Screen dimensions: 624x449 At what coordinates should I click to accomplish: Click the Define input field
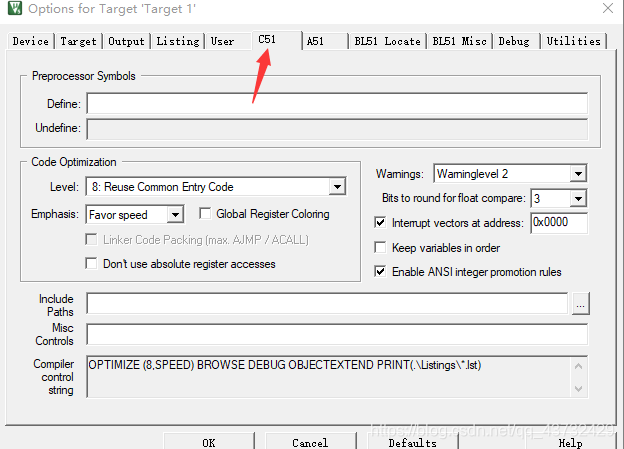(x=337, y=103)
